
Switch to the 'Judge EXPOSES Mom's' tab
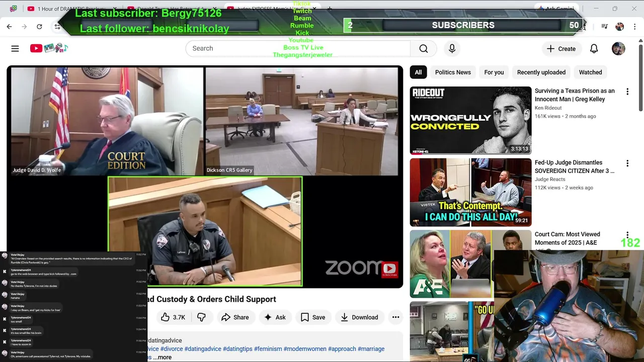272,9
